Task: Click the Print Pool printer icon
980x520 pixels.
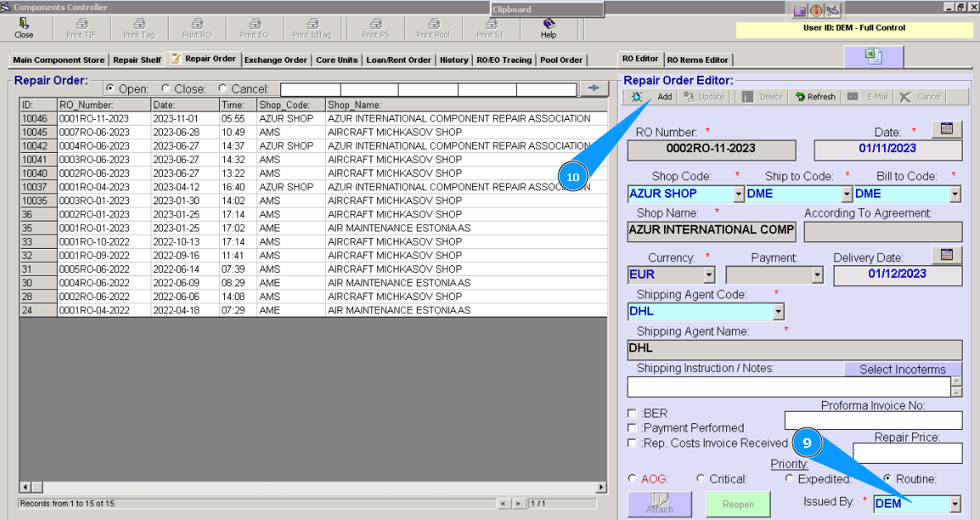Action: click(433, 23)
